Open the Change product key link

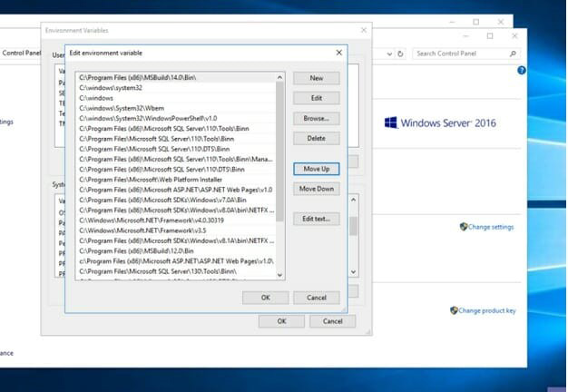click(486, 310)
